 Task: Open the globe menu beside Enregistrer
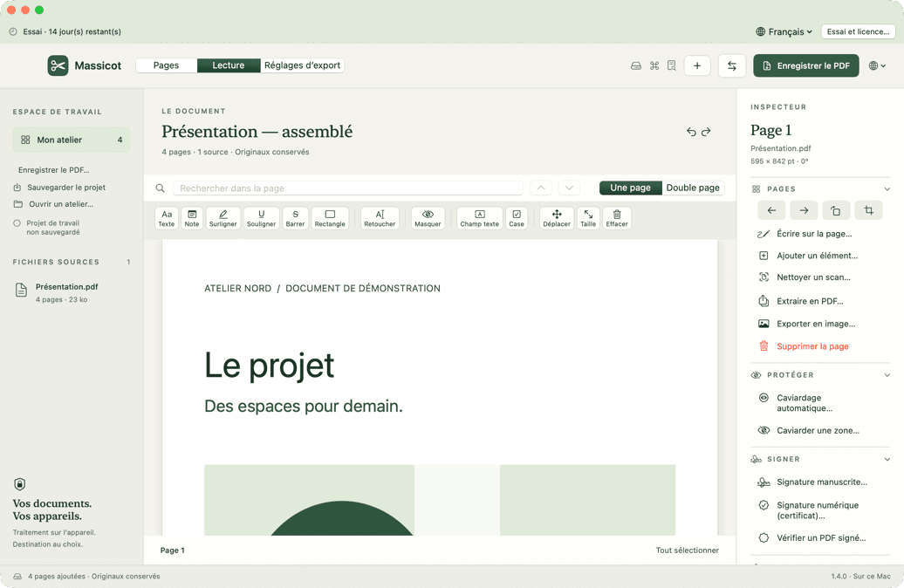[x=877, y=65]
